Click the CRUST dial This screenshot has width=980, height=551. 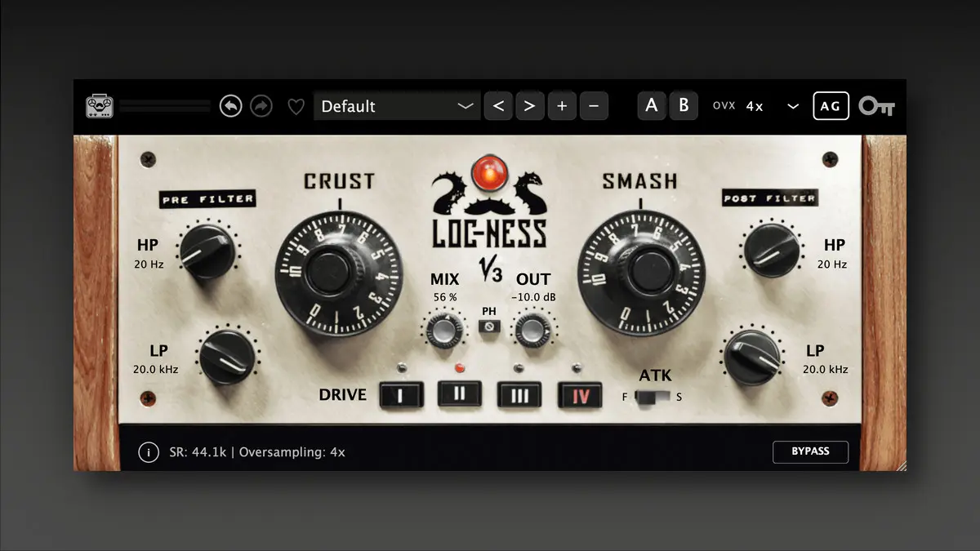tap(338, 273)
